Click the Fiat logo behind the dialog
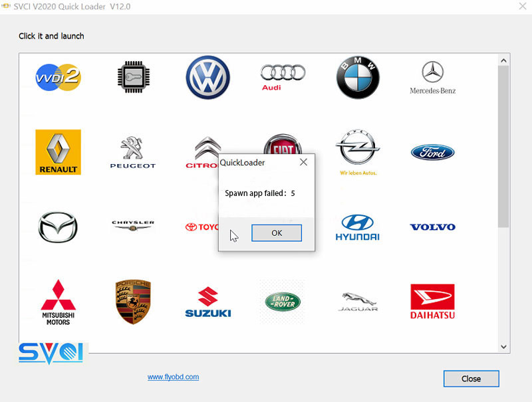This screenshot has height=402, width=532. (x=283, y=144)
